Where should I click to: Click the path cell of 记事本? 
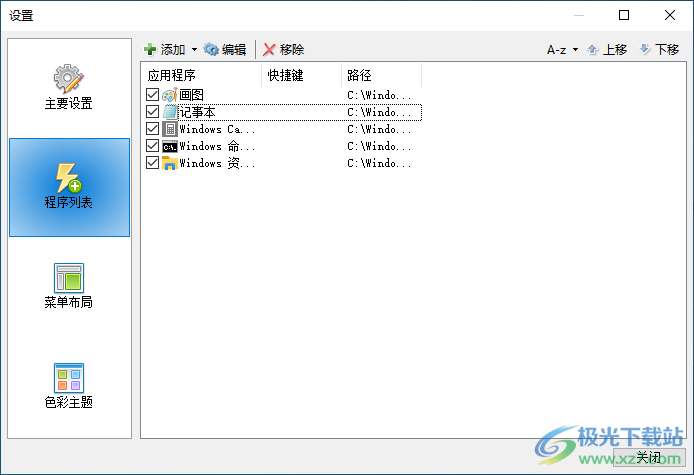379,112
